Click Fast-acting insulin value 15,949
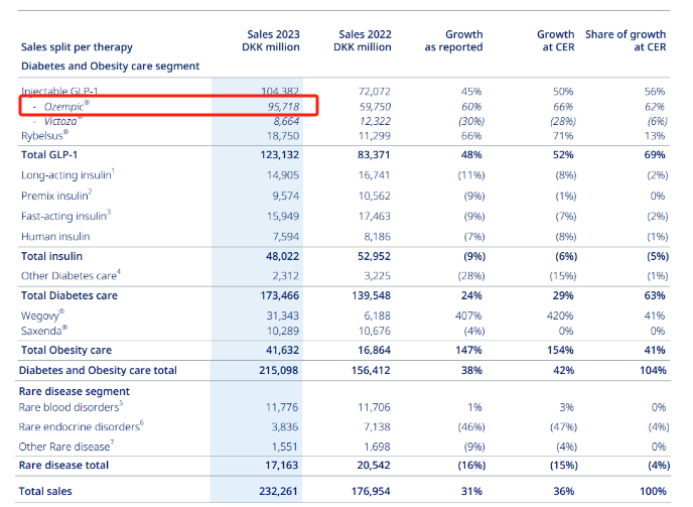The width and height of the screenshot is (693, 507). click(x=283, y=216)
